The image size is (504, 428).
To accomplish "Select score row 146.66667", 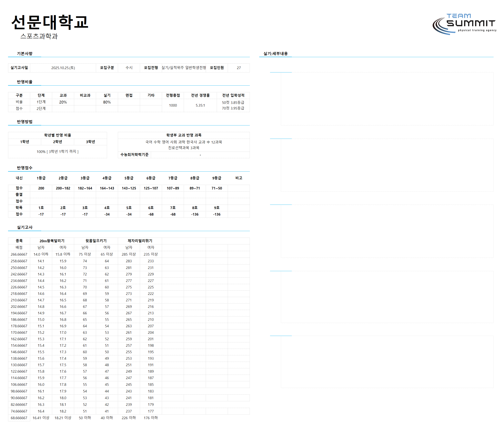I will coord(19,352).
